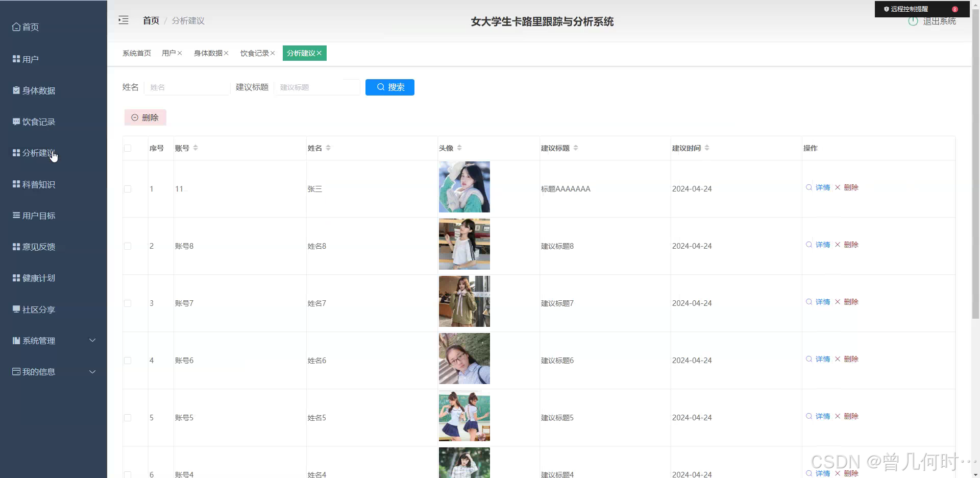Click the pink 删除 batch delete button
The height and width of the screenshot is (478, 980).
coord(145,117)
